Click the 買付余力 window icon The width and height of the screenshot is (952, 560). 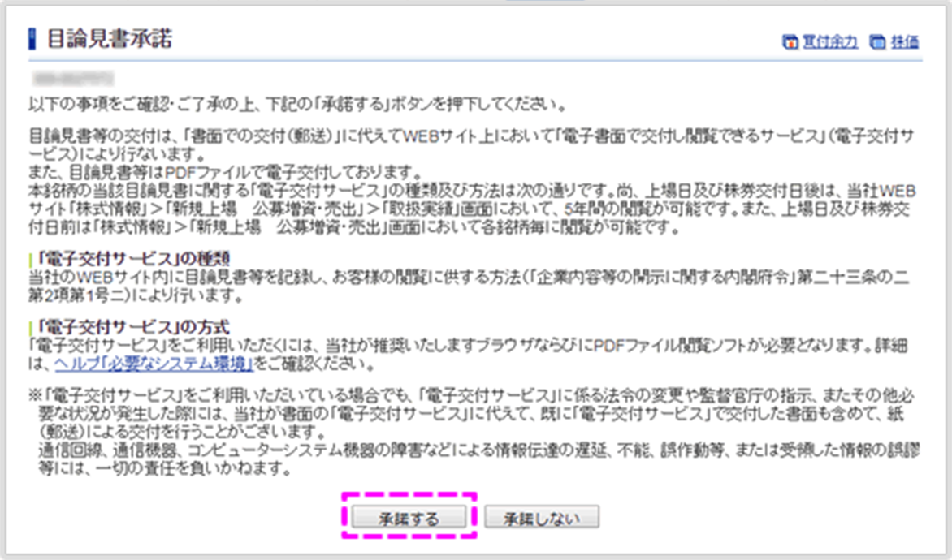coord(789,41)
